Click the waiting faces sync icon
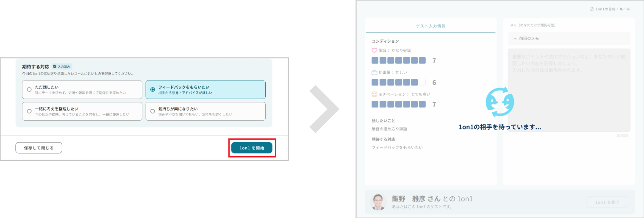The height and width of the screenshot is (218, 644). click(500, 102)
